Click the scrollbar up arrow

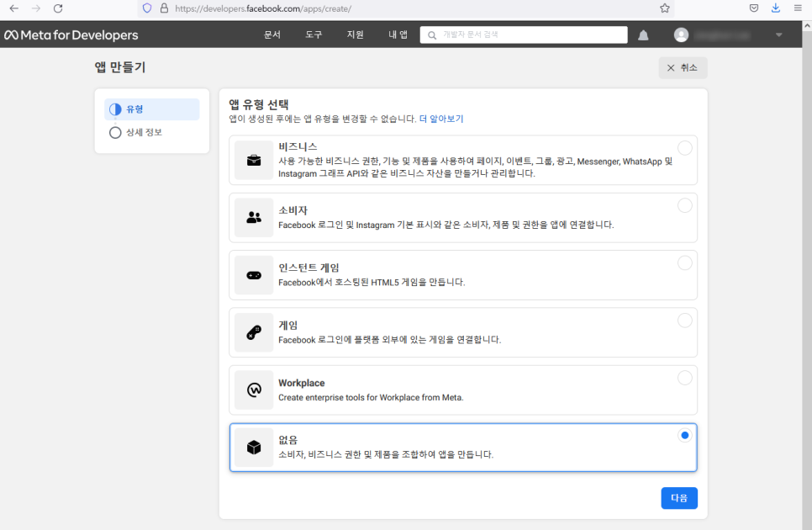pyautogui.click(x=807, y=25)
